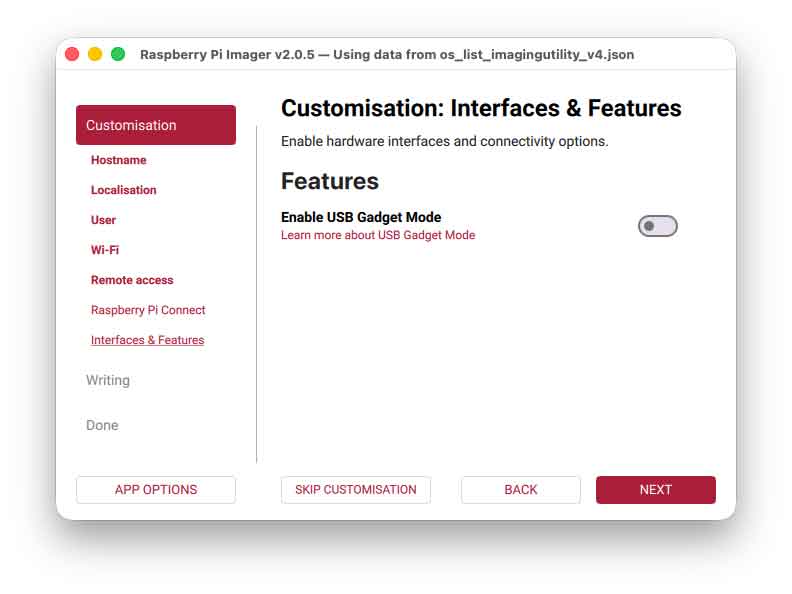This screenshot has height=594, width=792.
Task: Enable the USB Gadget Mode switch
Action: tap(657, 226)
